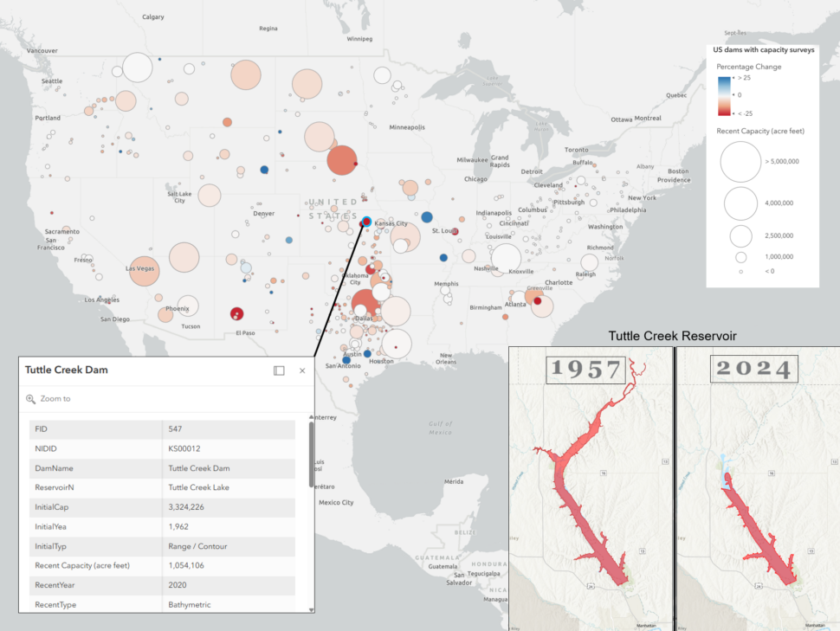
Task: Dock the Tuttle Creek Dam popup
Action: [279, 370]
